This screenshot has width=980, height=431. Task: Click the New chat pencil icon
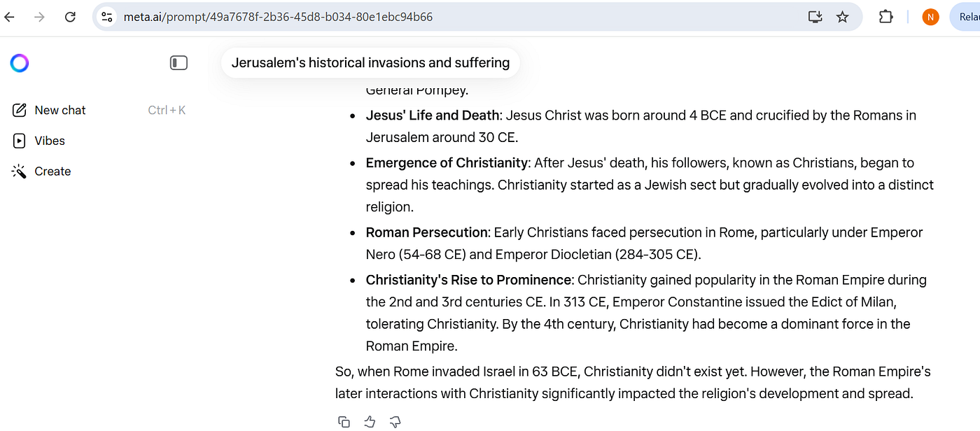(x=20, y=110)
